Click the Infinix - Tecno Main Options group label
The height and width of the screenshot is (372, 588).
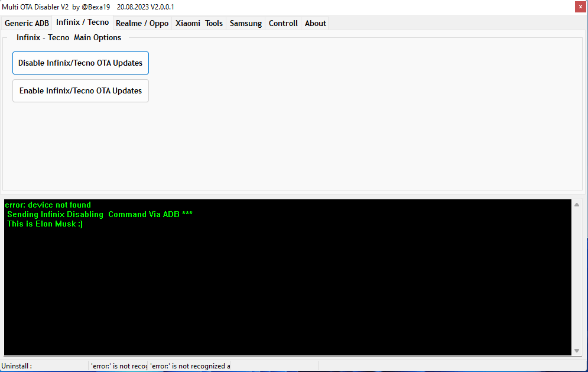click(69, 37)
